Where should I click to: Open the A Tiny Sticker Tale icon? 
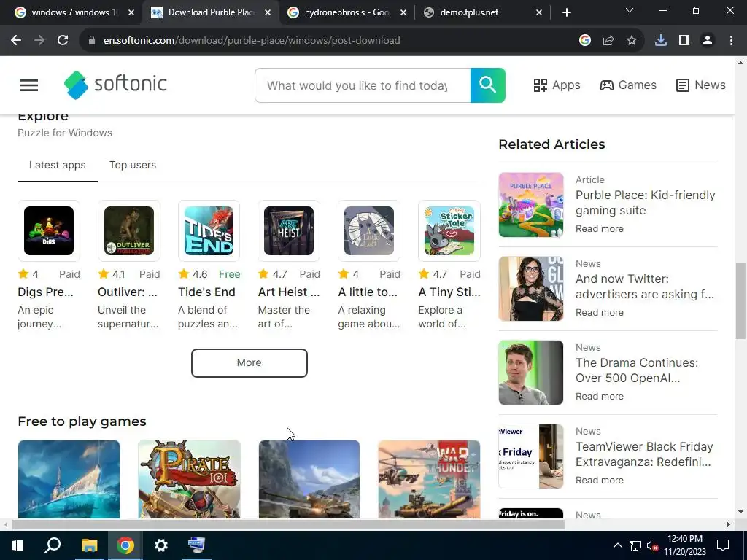449,230
